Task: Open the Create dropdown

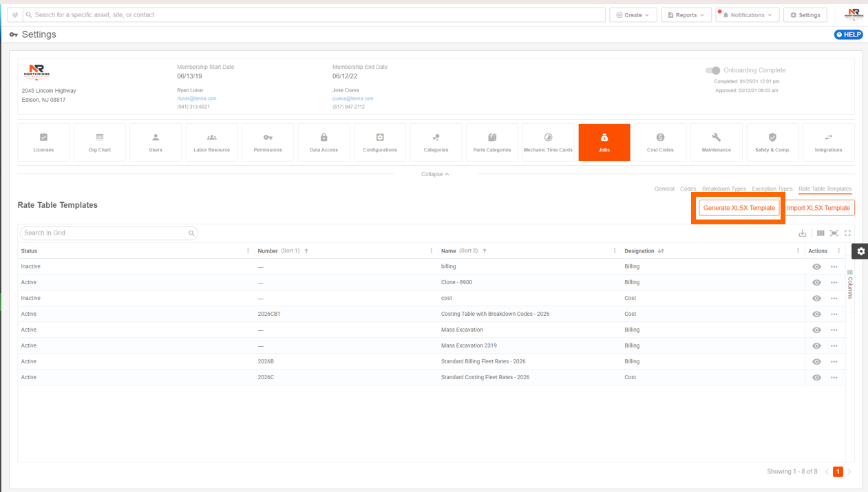Action: coord(633,14)
